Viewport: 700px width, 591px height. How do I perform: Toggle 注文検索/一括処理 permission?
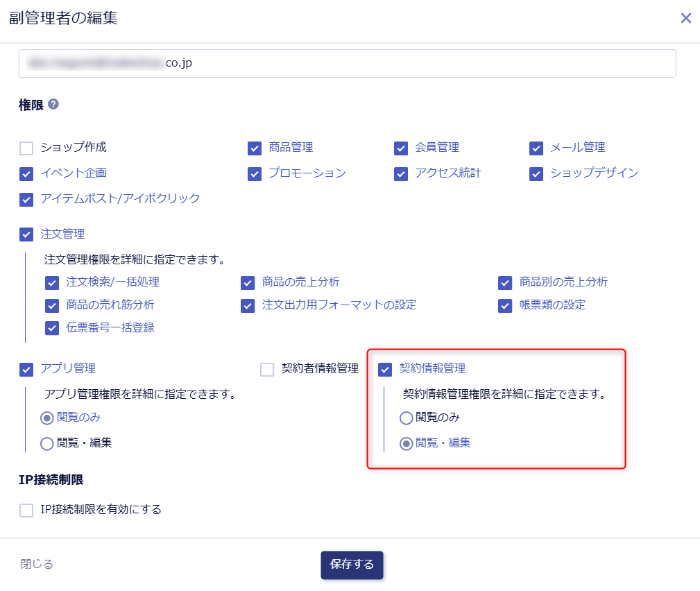click(x=52, y=283)
